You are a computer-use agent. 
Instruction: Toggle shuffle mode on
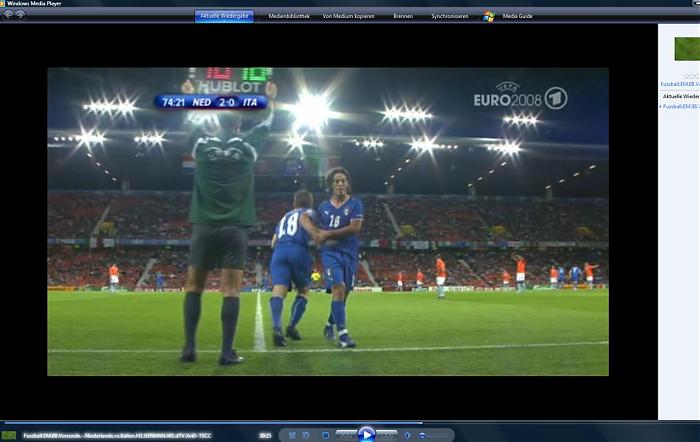pos(292,435)
